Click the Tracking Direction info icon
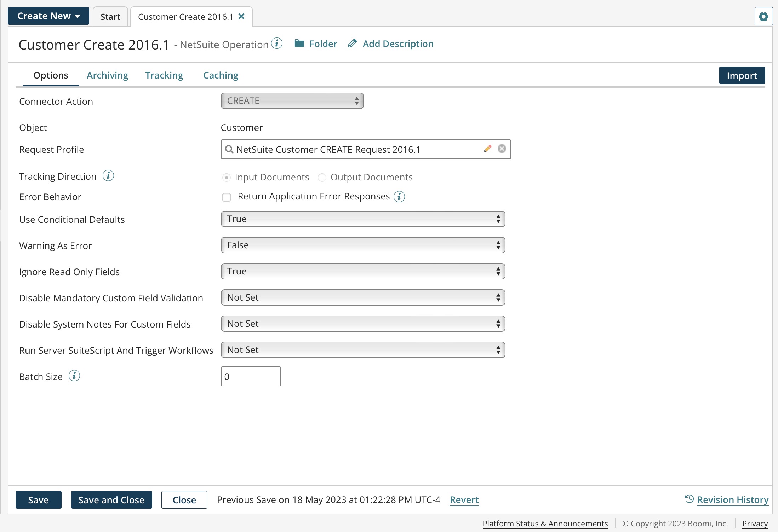 [108, 175]
